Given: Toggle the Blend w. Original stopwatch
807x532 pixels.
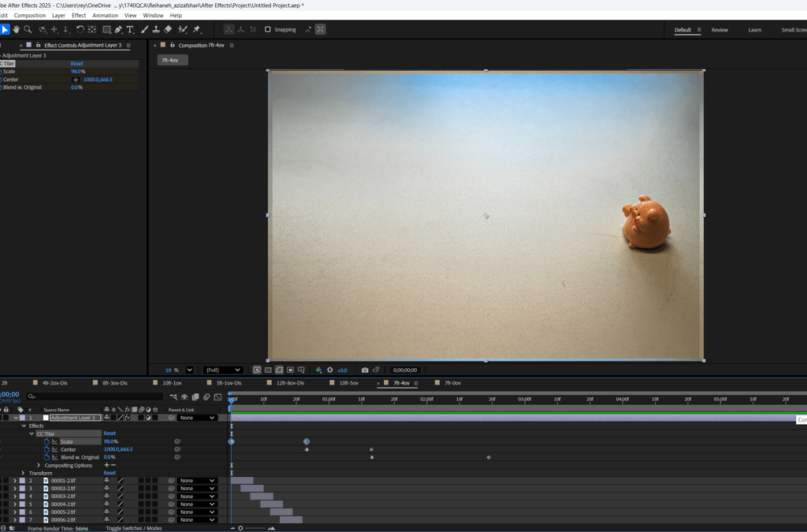Looking at the screenshot, I should point(46,457).
